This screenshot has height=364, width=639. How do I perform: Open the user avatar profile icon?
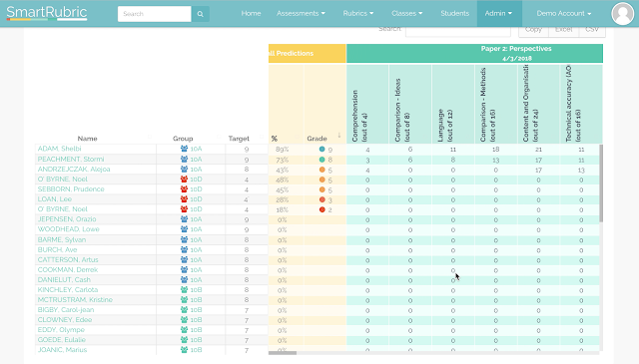point(622,13)
